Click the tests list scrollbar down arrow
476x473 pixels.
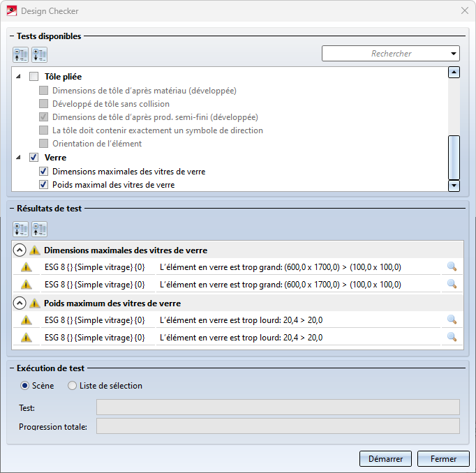[x=454, y=186]
